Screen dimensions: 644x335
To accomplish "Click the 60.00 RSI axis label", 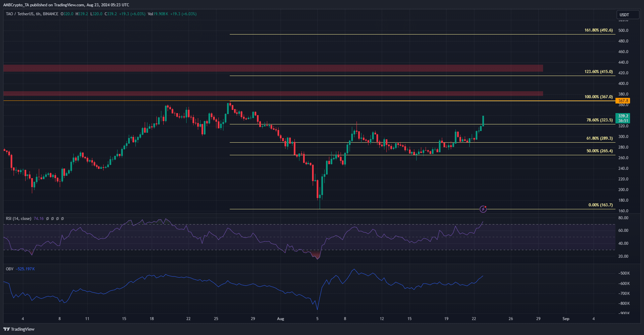I will tap(623, 231).
